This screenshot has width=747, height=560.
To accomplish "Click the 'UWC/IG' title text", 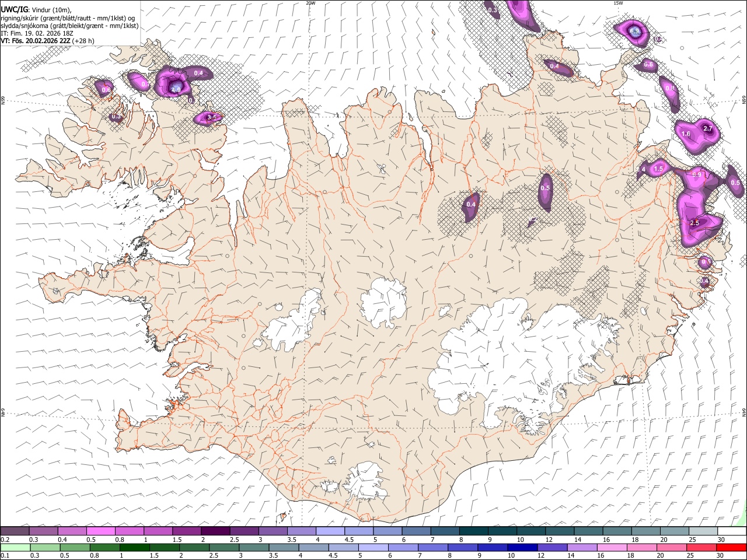I will coord(14,9).
